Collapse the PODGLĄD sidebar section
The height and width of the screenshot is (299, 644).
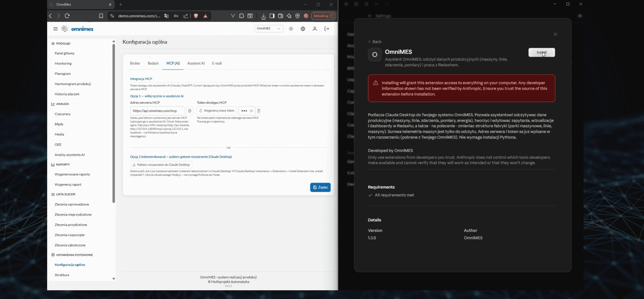click(61, 43)
